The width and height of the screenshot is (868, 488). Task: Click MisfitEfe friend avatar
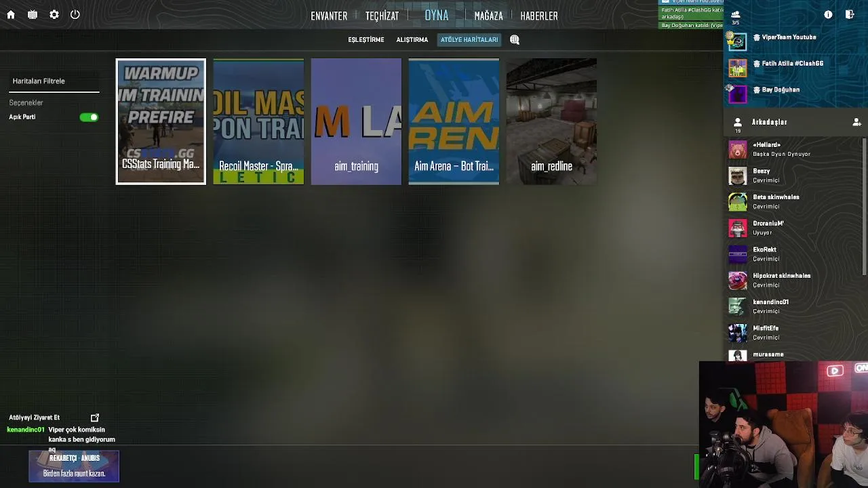click(738, 333)
